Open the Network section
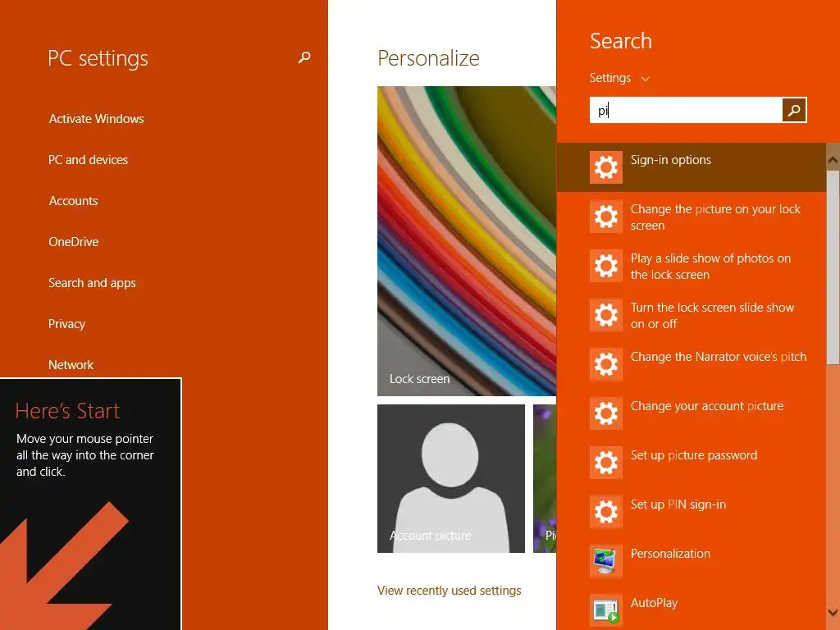Screen dimensions: 840x630 [71, 365]
